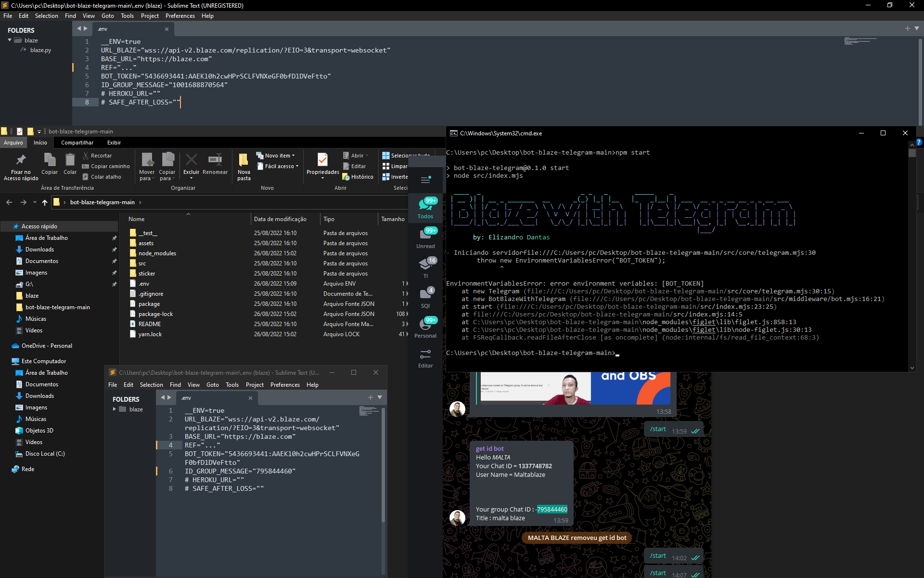Viewport: 924px width, 578px height.
Task: Switch to the "Exibir" ribbon tab
Action: 114,142
